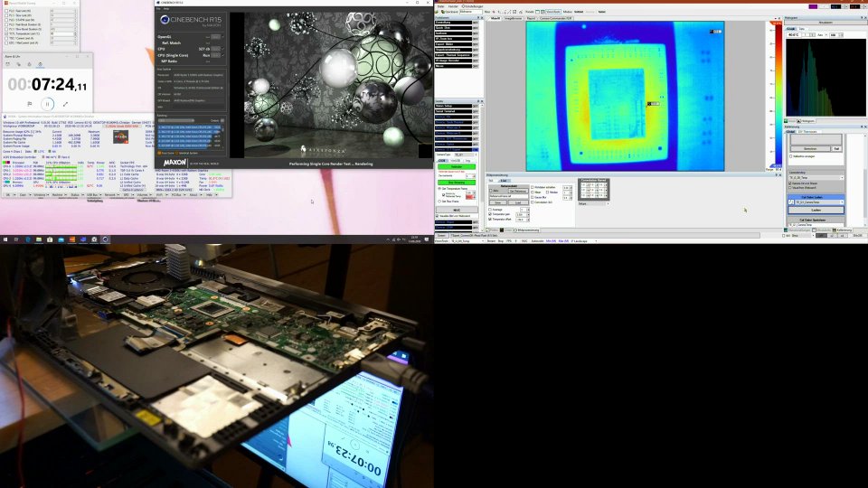Click the purple color swatch in thermal toolbar
The width and height of the screenshot is (868, 488).
click(x=813, y=6)
